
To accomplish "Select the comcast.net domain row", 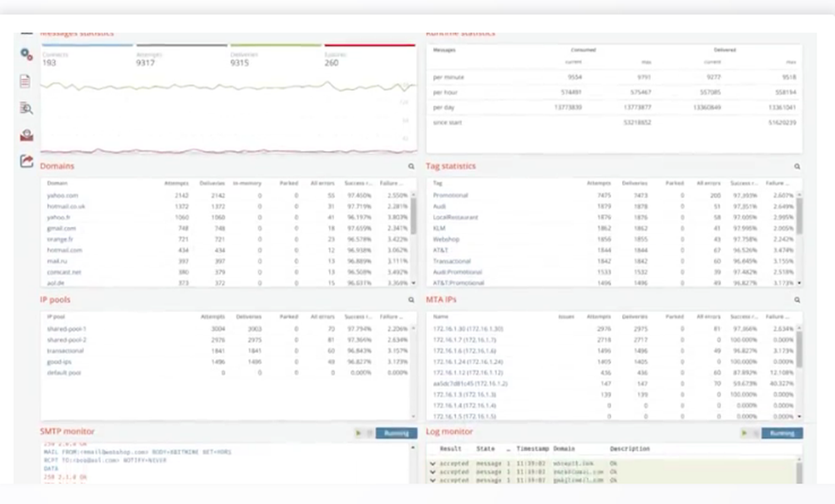I will click(227, 272).
